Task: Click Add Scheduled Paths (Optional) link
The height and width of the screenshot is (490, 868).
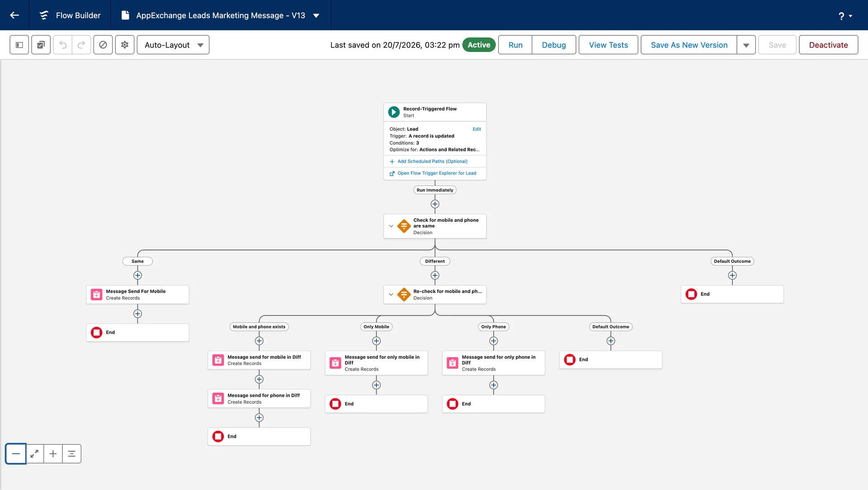Action: 432,162
